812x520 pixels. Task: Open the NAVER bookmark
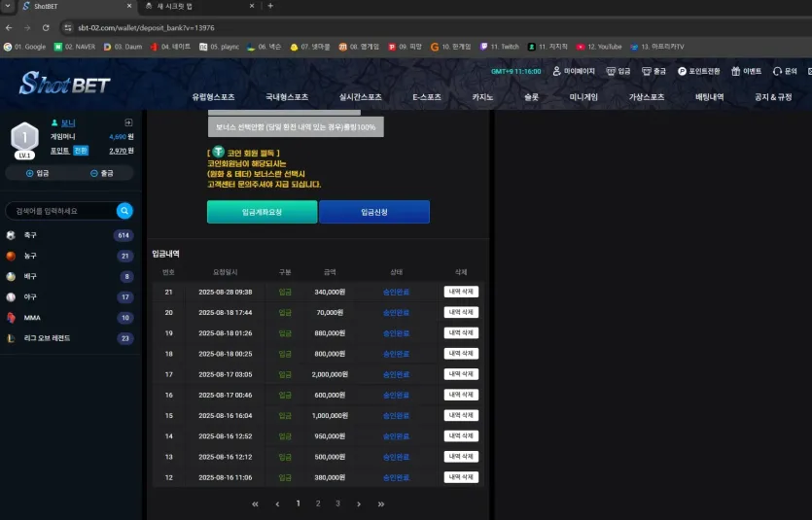[x=75, y=47]
